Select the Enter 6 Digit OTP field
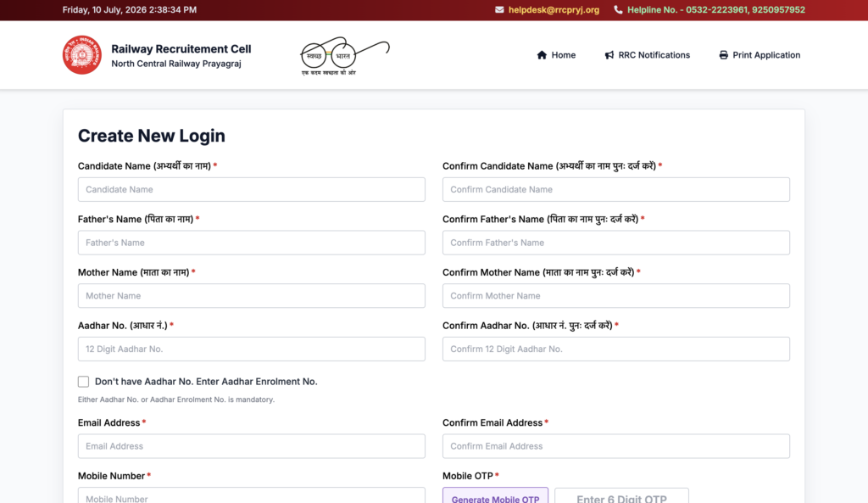The height and width of the screenshot is (503, 868). click(x=621, y=496)
